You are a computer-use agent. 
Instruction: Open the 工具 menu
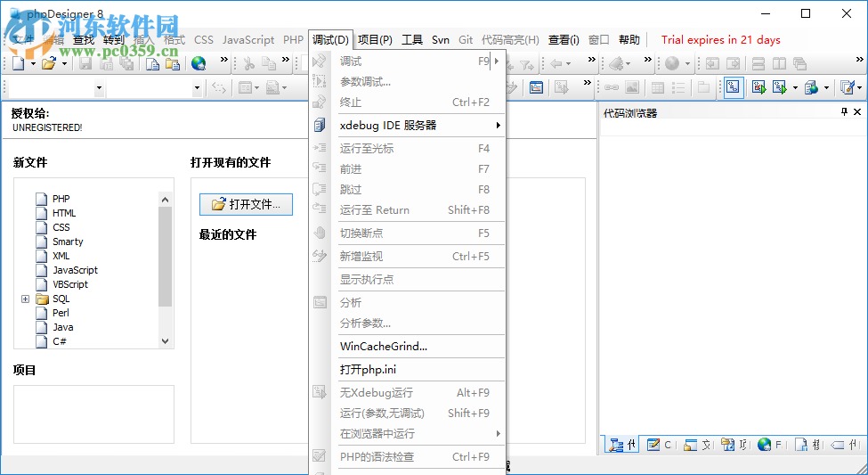pyautogui.click(x=412, y=40)
